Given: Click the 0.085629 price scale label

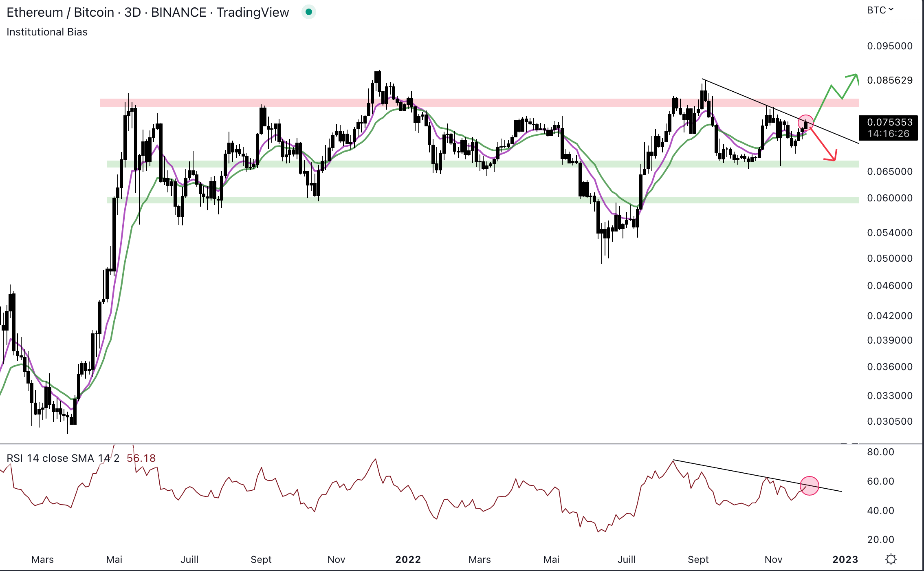Looking at the screenshot, I should point(889,80).
